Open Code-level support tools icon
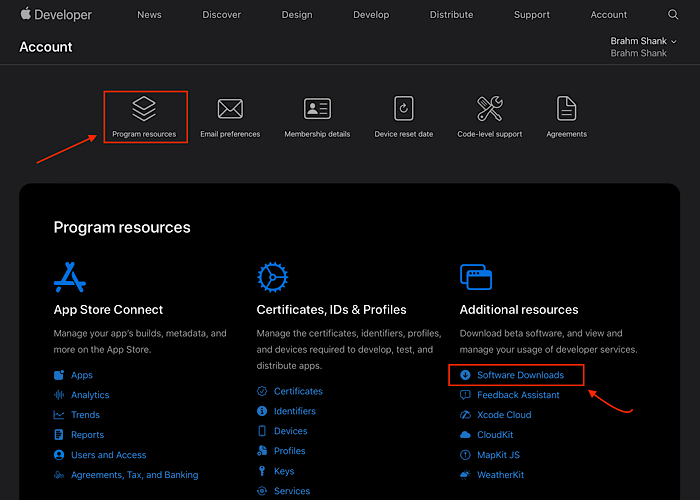Viewport: 700px width, 500px height. pos(490,108)
